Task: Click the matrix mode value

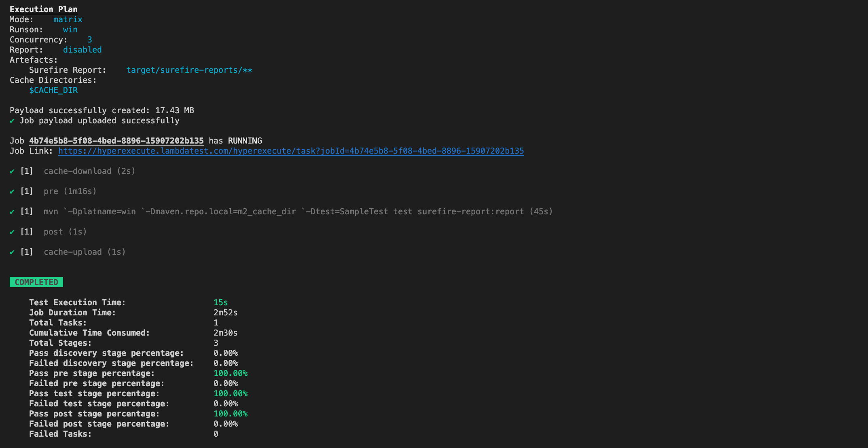Action: 68,19
